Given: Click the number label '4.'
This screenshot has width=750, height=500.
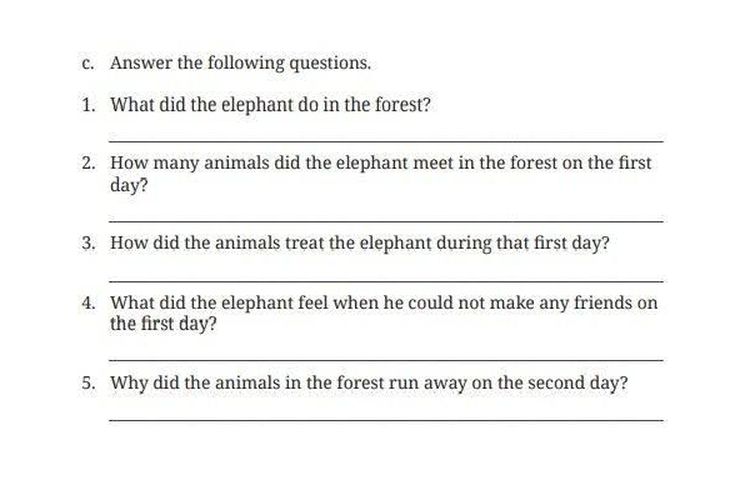Looking at the screenshot, I should (88, 303).
